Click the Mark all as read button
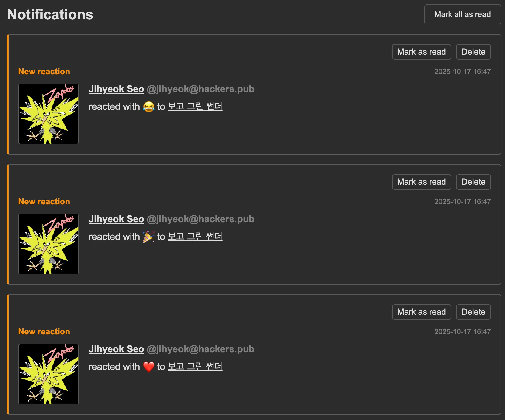The width and height of the screenshot is (505, 420). (x=462, y=14)
